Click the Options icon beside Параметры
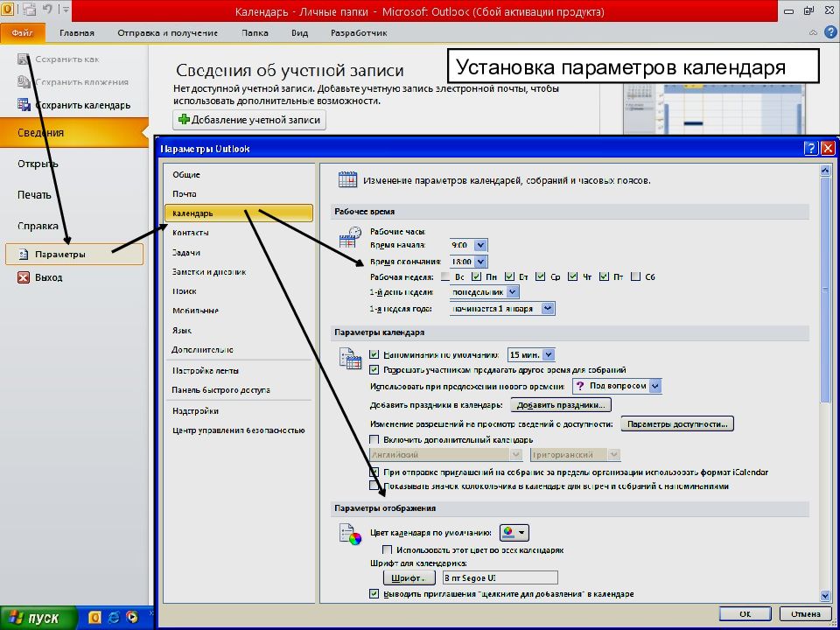Image resolution: width=840 pixels, height=630 pixels. (x=24, y=255)
